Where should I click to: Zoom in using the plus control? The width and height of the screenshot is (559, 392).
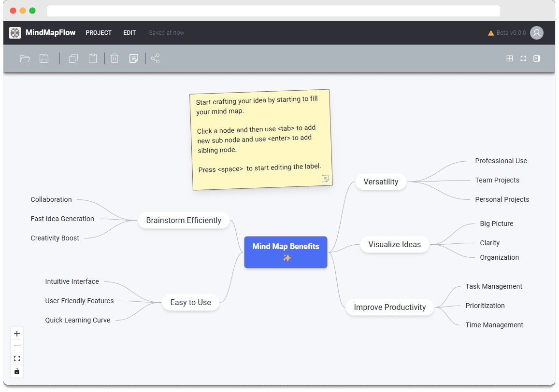[16, 333]
